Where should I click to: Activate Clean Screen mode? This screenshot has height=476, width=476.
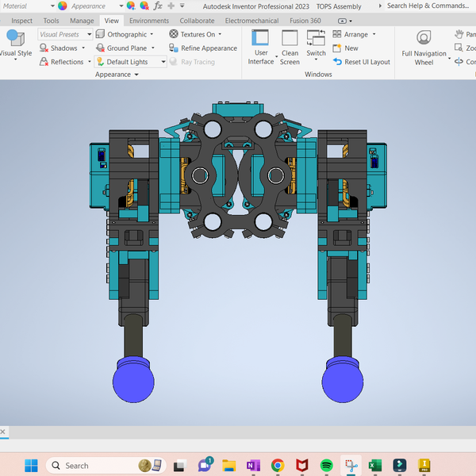(290, 48)
